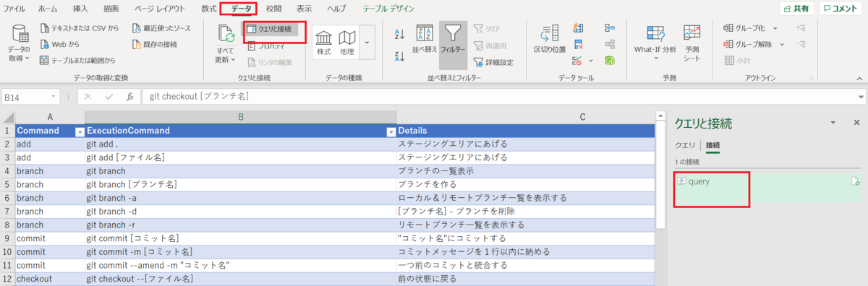868x286 pixels.
Task: Clear filters with クリア
Action: click(x=487, y=29)
